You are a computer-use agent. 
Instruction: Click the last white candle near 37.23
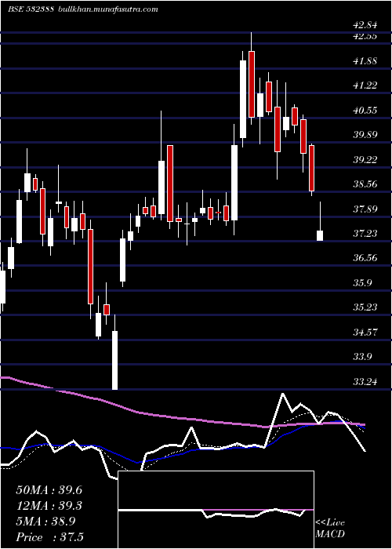tap(320, 235)
